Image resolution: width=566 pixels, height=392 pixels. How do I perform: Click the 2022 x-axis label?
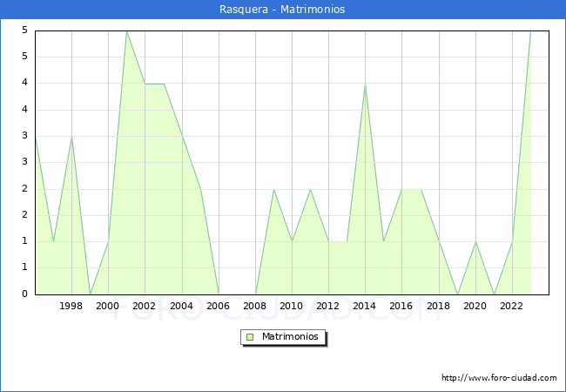pos(512,306)
